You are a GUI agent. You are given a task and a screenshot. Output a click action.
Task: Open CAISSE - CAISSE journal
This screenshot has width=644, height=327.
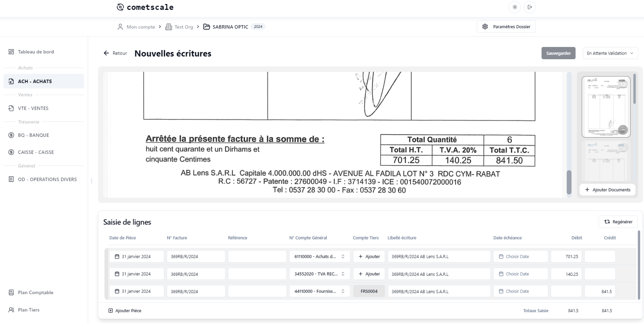click(35, 152)
